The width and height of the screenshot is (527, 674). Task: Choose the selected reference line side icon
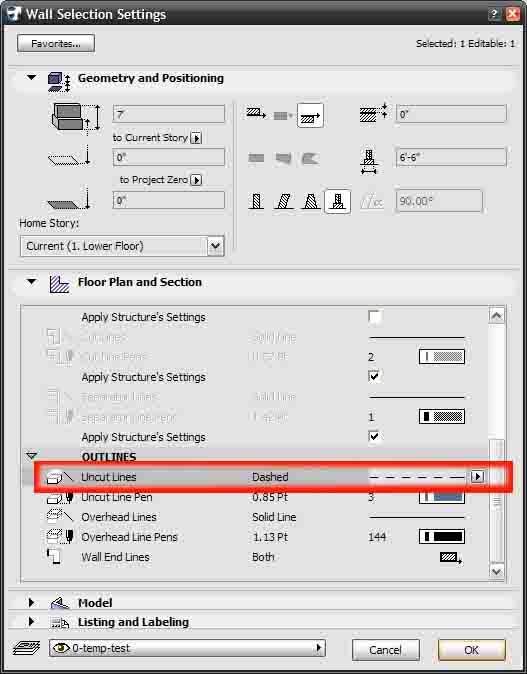pos(310,115)
